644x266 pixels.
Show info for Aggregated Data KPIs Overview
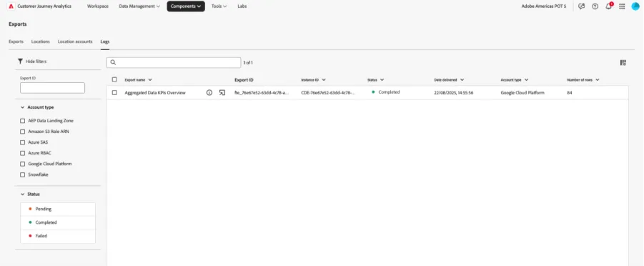209,93
